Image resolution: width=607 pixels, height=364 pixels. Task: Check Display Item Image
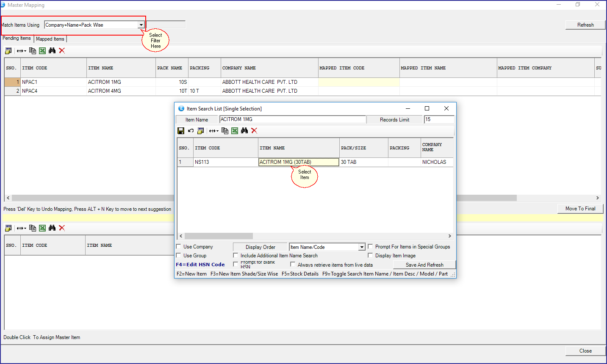[371, 255]
